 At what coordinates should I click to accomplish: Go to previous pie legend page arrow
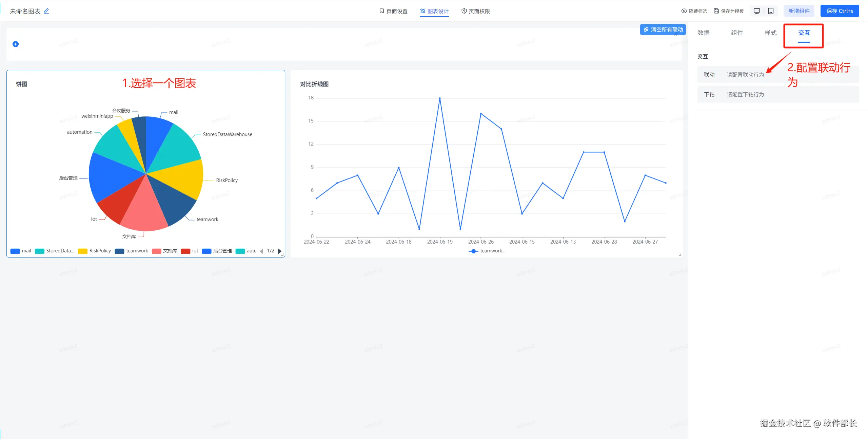(x=261, y=251)
